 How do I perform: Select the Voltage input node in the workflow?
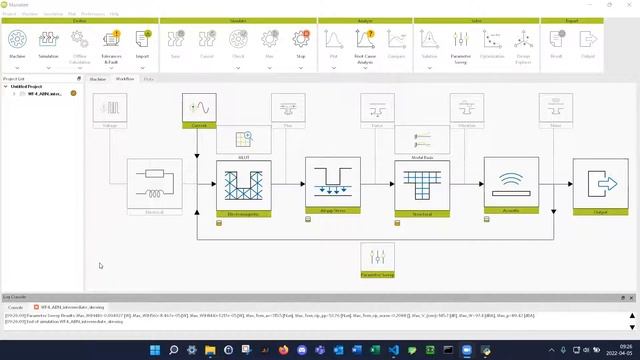click(110, 111)
